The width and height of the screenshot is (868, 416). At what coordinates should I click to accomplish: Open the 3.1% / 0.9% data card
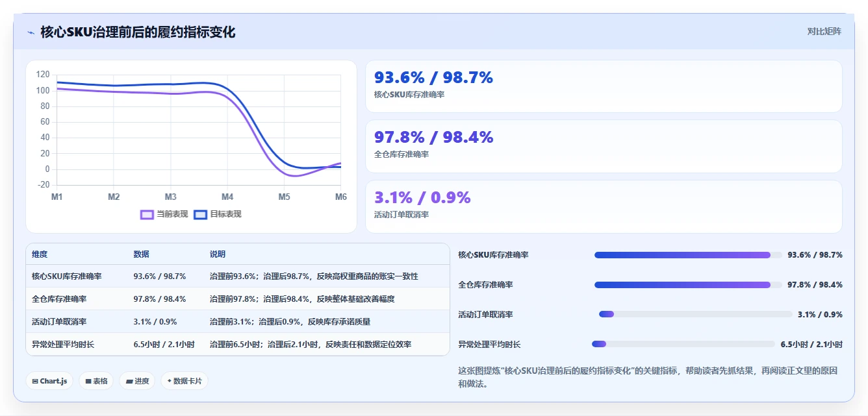coord(604,206)
